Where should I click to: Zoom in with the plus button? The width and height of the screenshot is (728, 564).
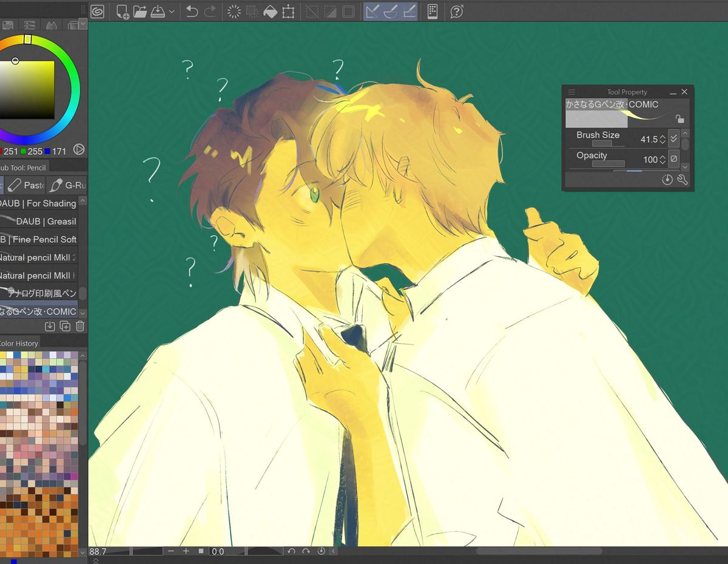click(186, 551)
